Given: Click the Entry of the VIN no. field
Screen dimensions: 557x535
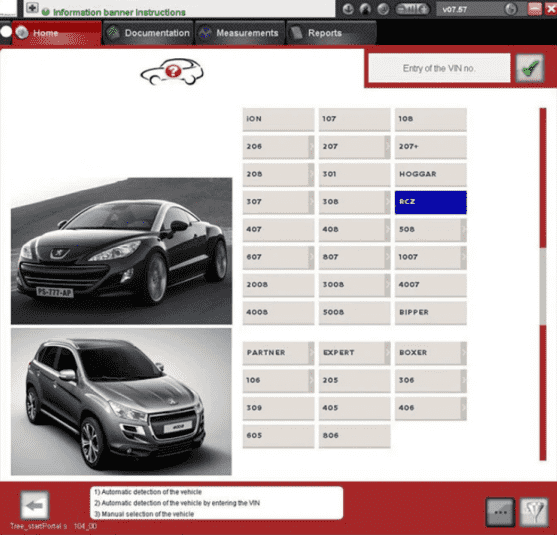Looking at the screenshot, I should tap(439, 68).
